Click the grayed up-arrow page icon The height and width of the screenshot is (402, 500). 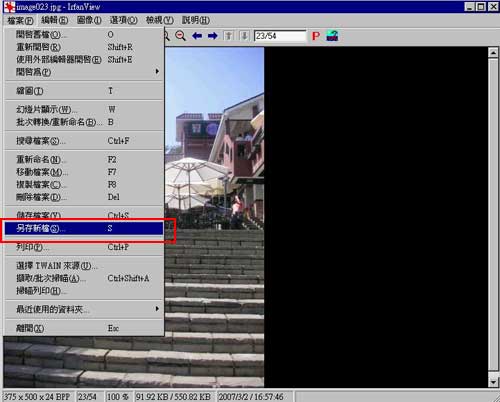tap(229, 36)
